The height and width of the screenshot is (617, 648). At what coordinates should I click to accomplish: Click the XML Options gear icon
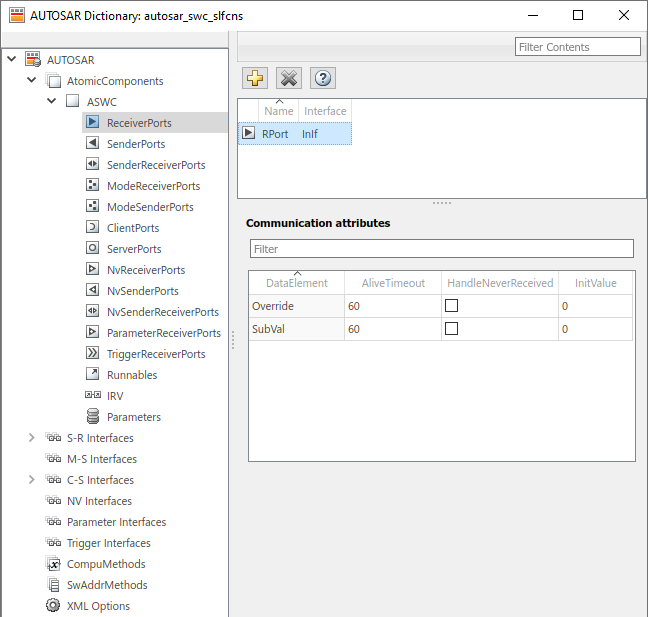point(53,605)
